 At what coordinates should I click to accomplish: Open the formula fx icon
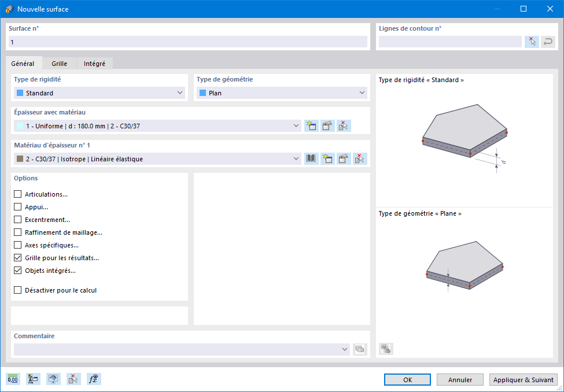[94, 379]
